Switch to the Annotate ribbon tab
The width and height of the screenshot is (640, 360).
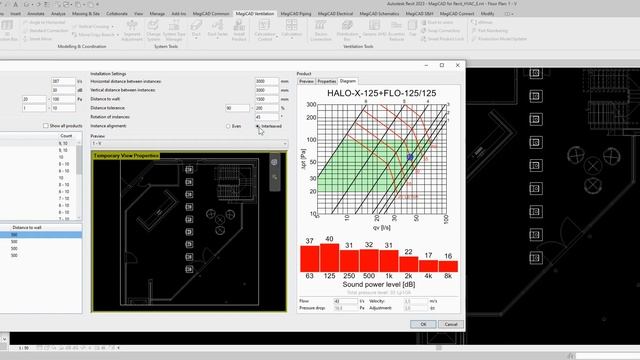tap(36, 13)
